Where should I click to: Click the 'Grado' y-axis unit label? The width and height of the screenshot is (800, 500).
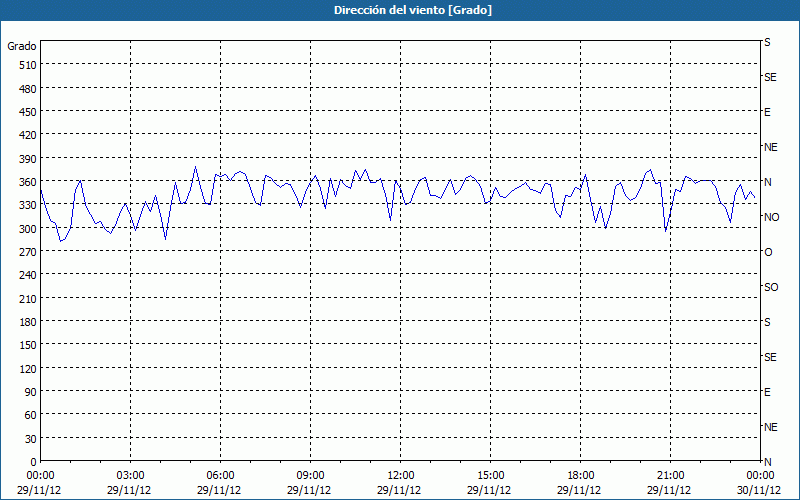(x=22, y=46)
